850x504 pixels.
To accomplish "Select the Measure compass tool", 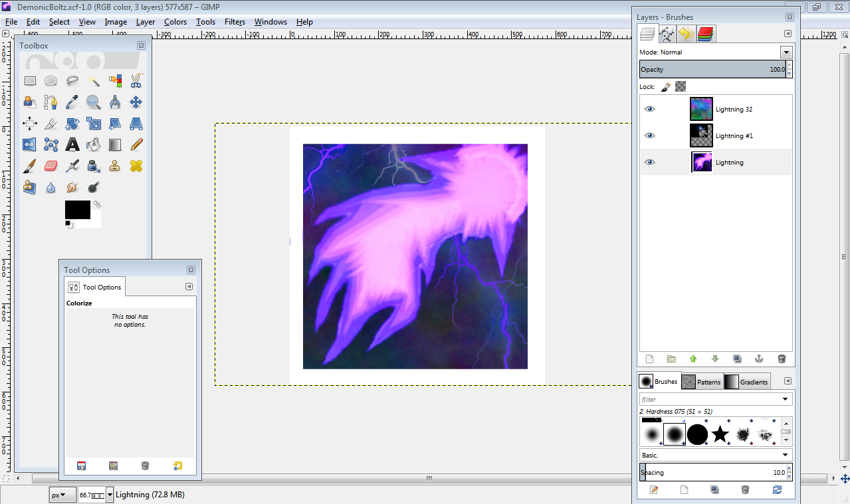I will click(x=115, y=102).
